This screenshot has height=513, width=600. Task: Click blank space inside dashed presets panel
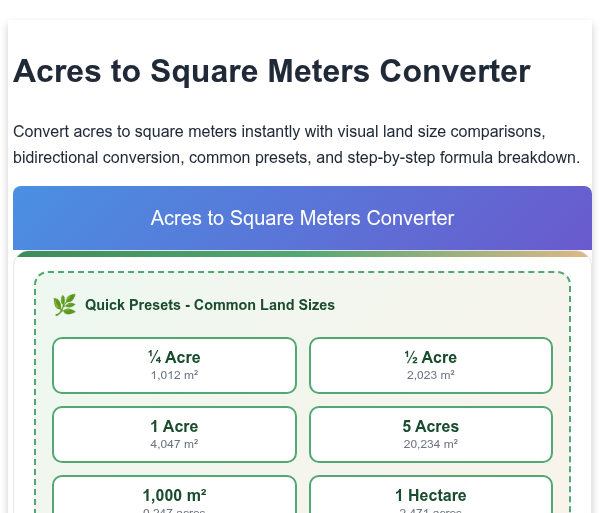[x=452, y=305]
